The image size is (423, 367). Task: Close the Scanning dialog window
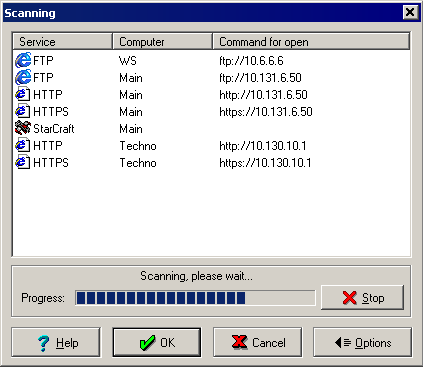tap(410, 13)
